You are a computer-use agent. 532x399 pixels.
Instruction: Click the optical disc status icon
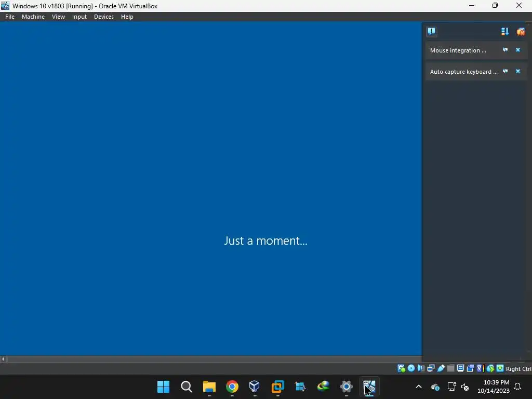click(x=411, y=368)
